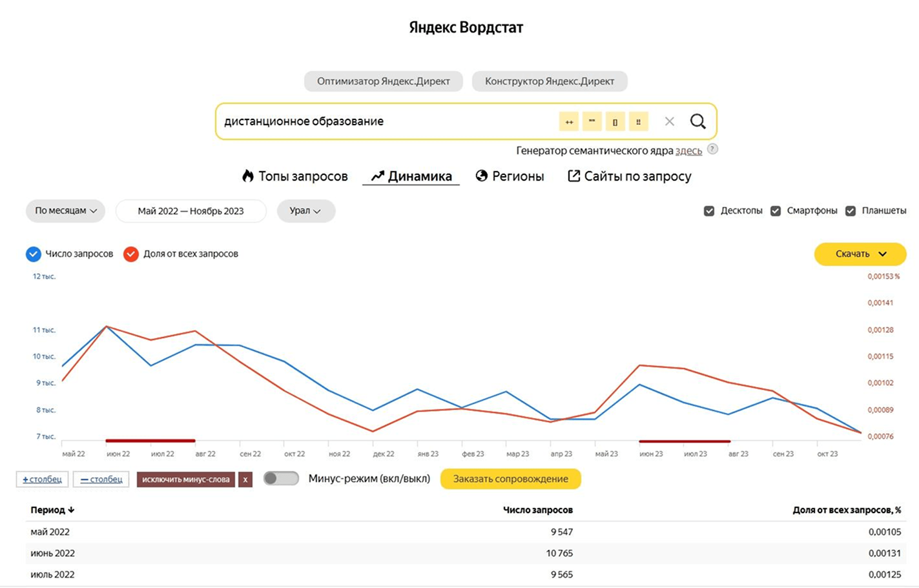Open the Скачать download dropdown
The image size is (919, 588).
coord(860,254)
